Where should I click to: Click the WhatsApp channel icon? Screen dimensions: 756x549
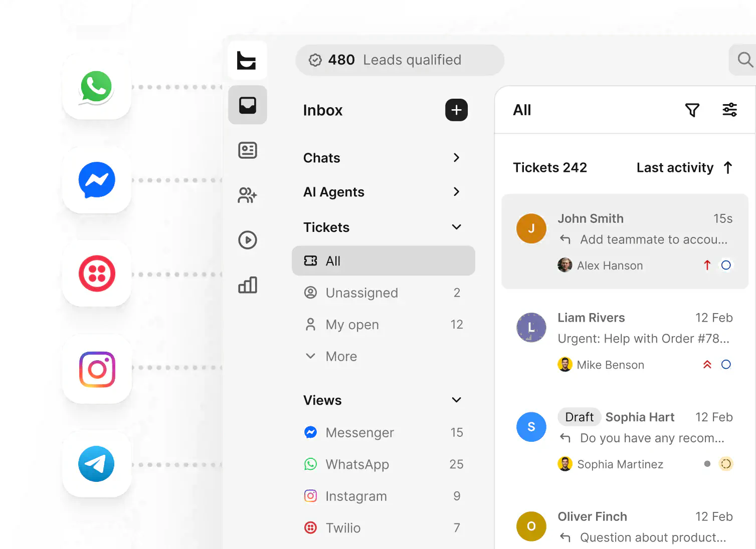pos(97,87)
